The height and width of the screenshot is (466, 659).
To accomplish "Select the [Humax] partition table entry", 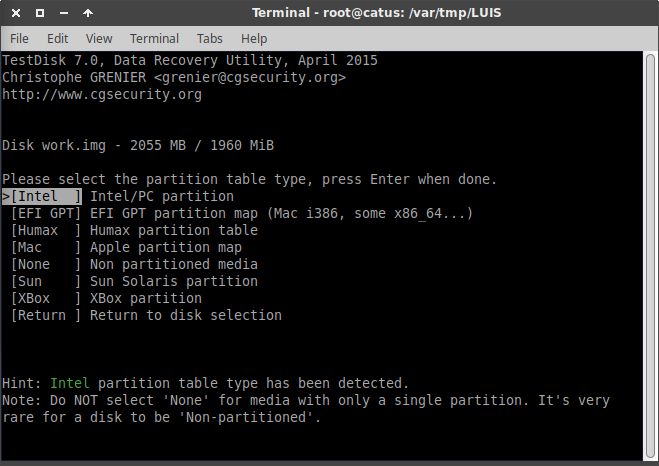I will [46, 231].
